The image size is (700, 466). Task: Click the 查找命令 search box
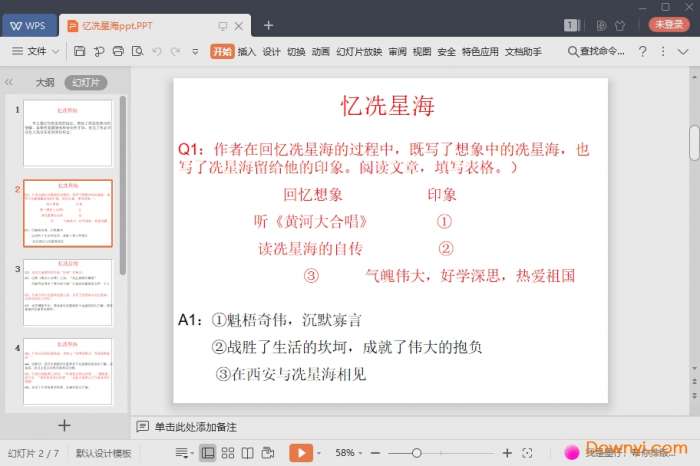[596, 51]
